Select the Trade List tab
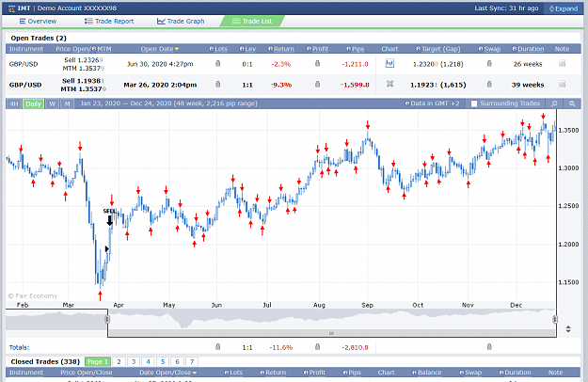This screenshot has height=382, width=588. (x=252, y=22)
